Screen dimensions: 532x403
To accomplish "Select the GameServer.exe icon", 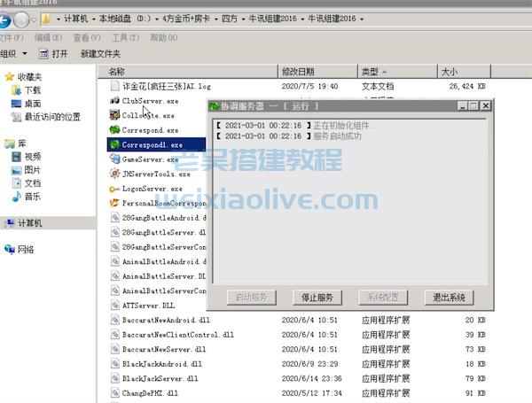I will (x=114, y=159).
